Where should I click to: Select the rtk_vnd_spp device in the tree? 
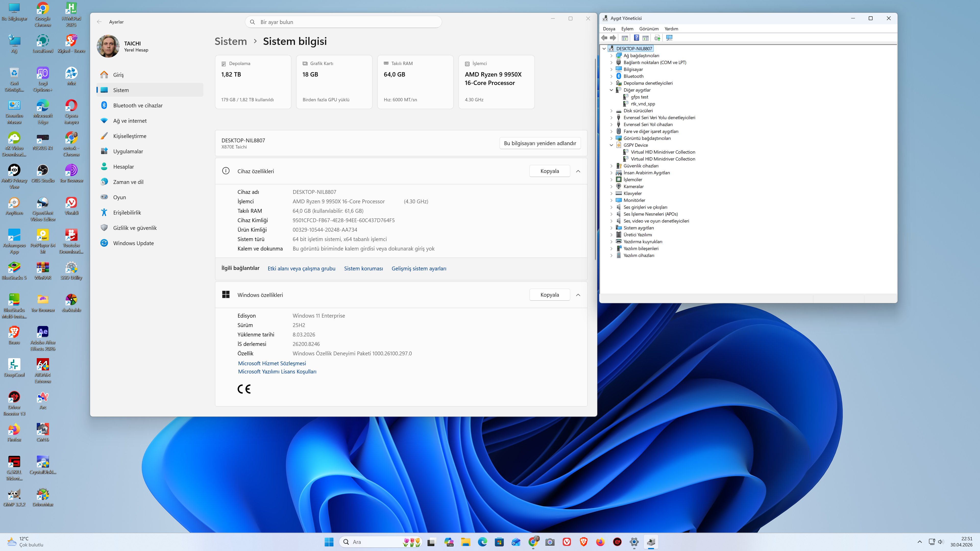pyautogui.click(x=643, y=104)
